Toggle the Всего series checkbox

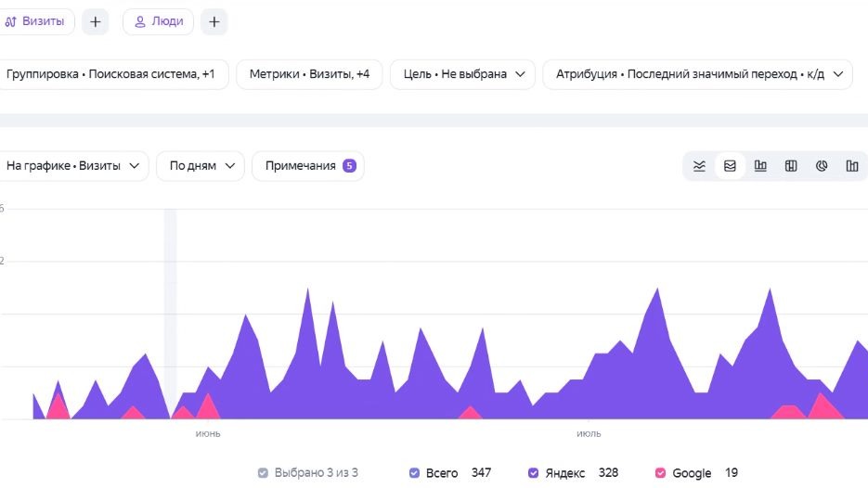pos(414,473)
